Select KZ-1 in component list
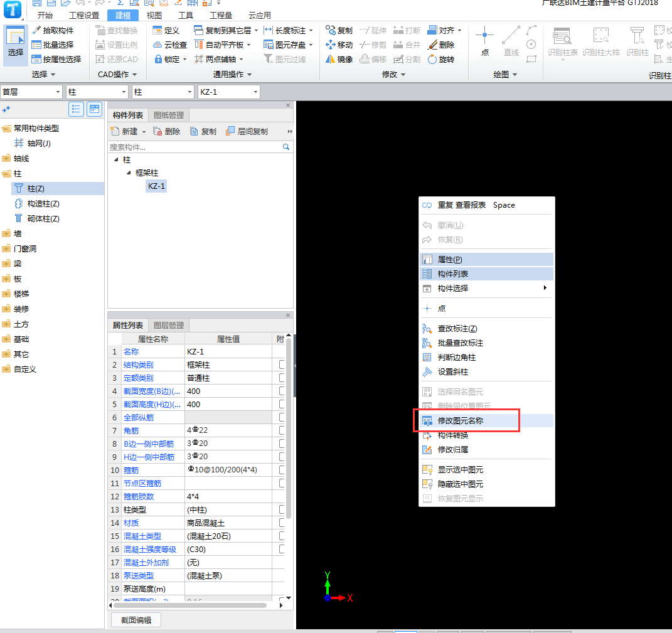This screenshot has width=672, height=633. (156, 186)
